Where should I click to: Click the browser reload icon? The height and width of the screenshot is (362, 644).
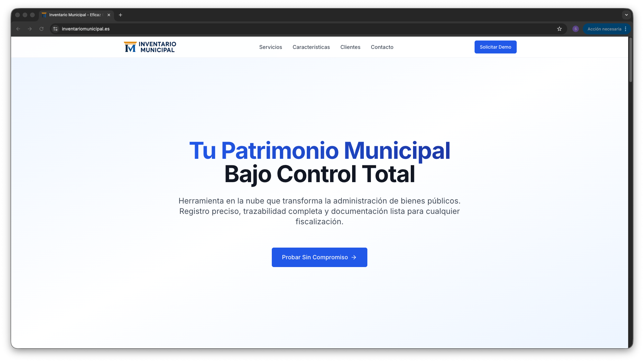(41, 29)
